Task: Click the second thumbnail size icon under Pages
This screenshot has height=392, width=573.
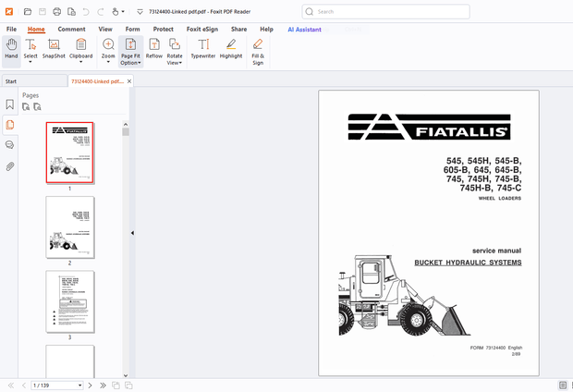Action: click(x=37, y=106)
